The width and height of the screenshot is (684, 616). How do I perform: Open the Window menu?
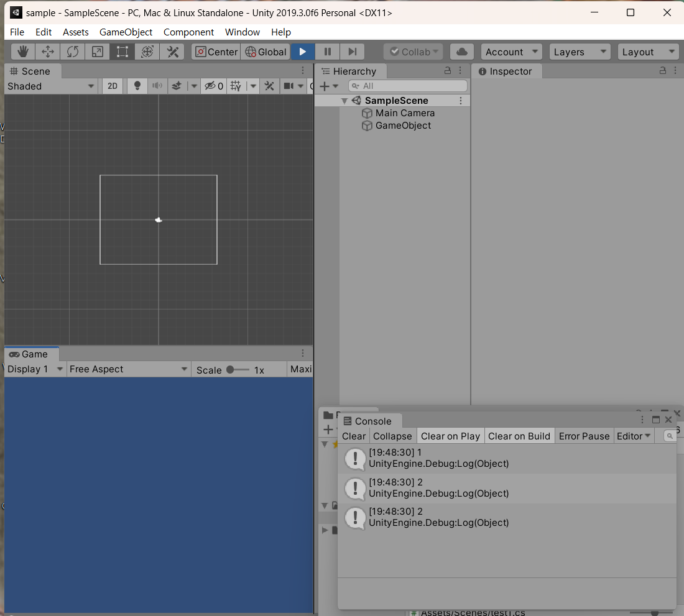click(x=242, y=32)
